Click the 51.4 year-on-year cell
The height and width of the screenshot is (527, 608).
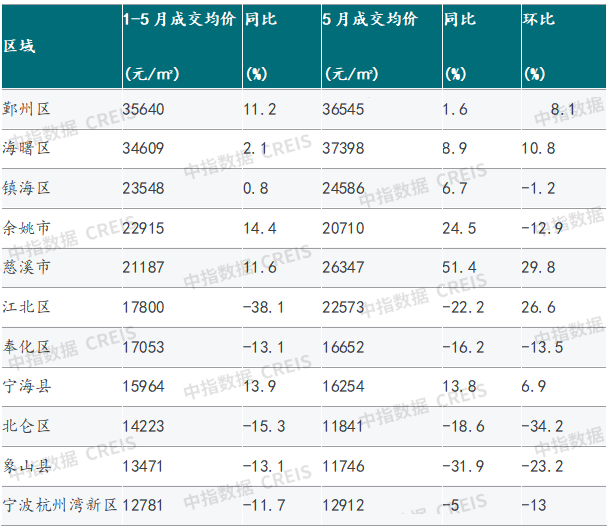(x=460, y=268)
